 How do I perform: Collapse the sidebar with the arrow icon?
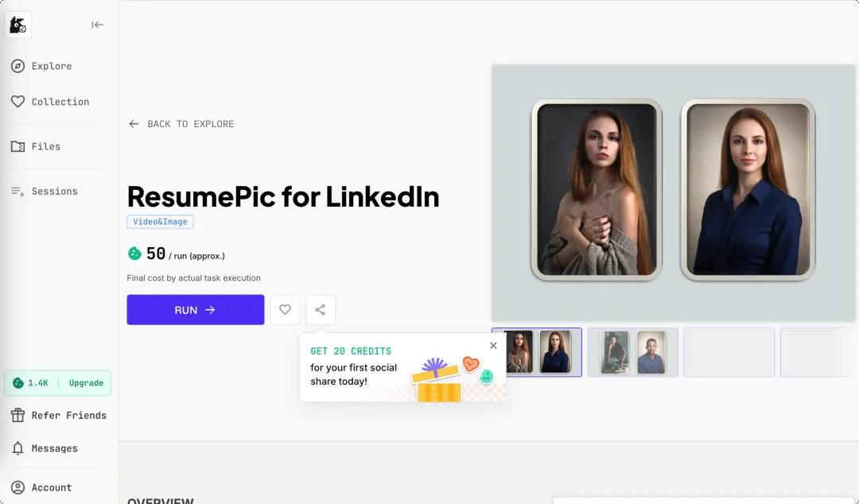point(97,25)
